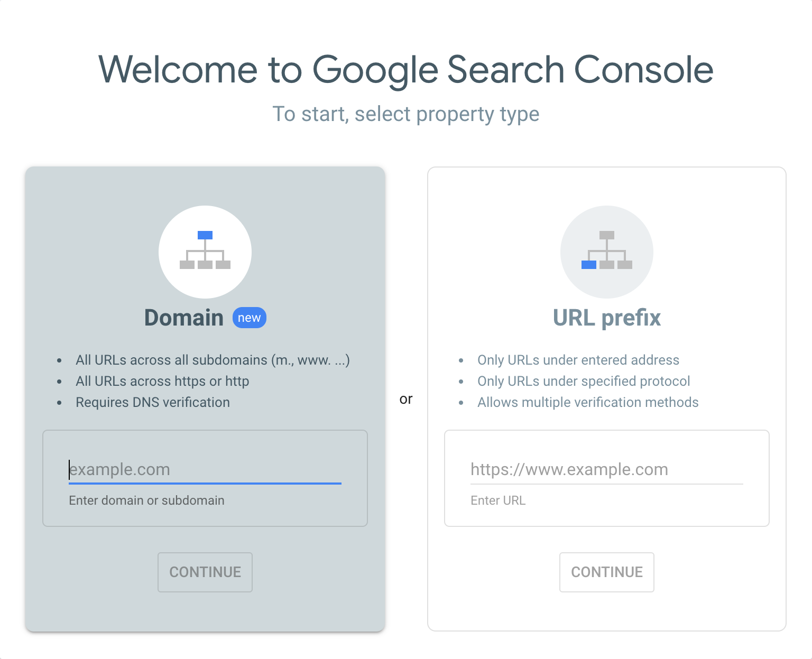Screen dimensions: 812x659
Task: Click the Domain sitemap icon
Action: (x=205, y=252)
